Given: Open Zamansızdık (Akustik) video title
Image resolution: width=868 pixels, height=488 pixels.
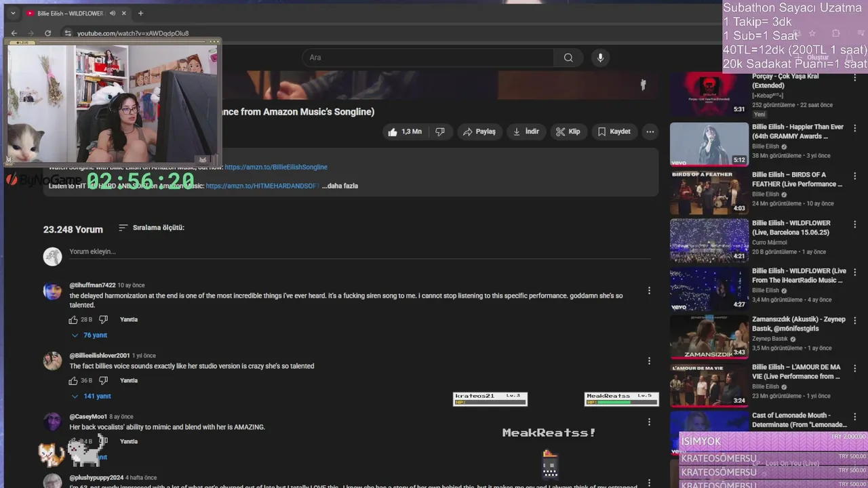Looking at the screenshot, I should pyautogui.click(x=799, y=324).
